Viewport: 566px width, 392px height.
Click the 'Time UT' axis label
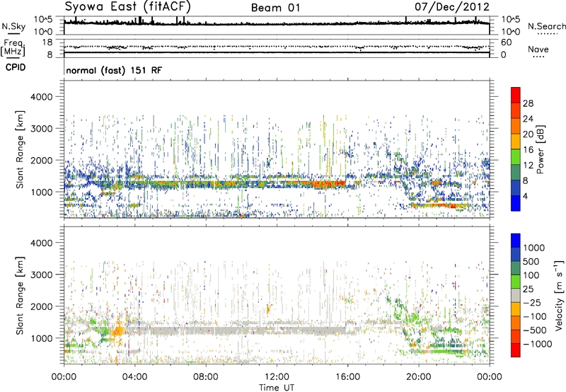(x=277, y=388)
